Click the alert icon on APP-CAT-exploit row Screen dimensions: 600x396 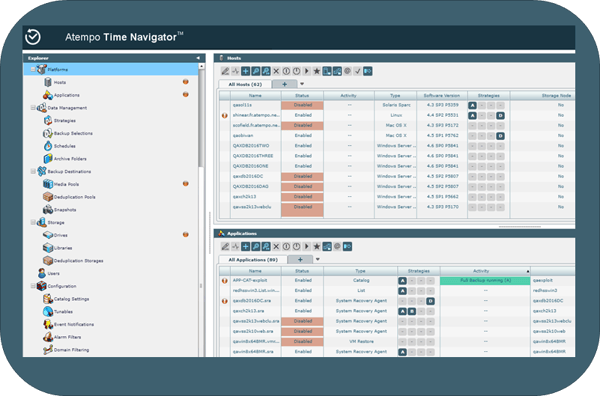click(x=225, y=280)
